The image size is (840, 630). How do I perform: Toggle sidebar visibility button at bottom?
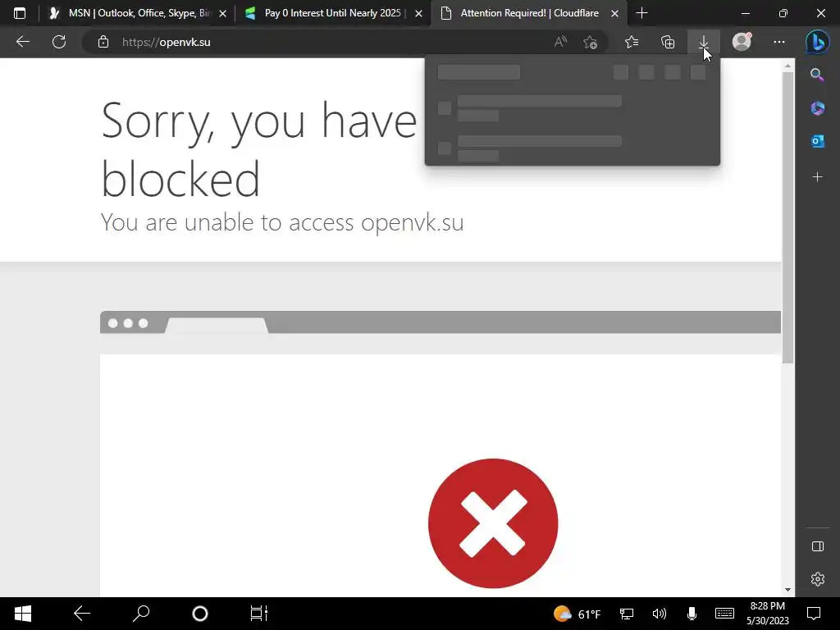pyautogui.click(x=817, y=546)
